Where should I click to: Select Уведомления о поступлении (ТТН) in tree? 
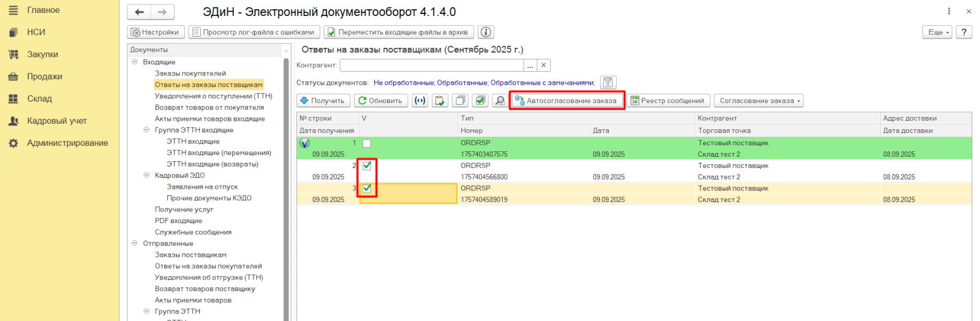click(213, 96)
